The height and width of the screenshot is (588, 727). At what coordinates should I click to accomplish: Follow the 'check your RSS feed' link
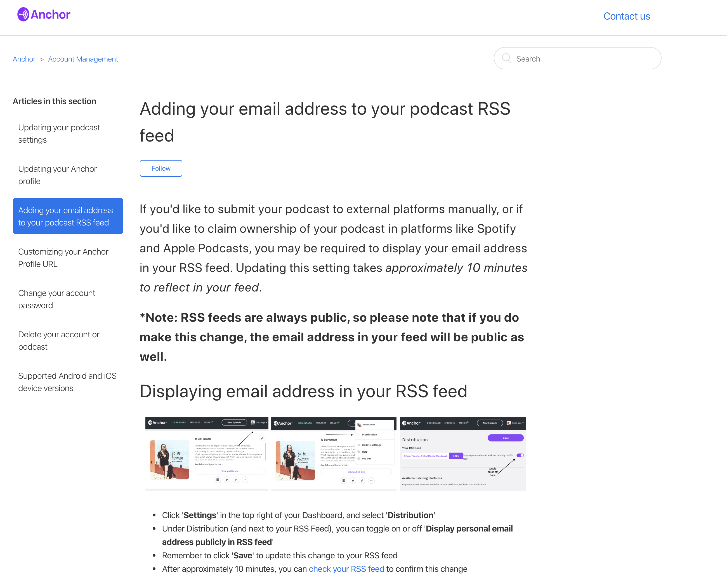(x=346, y=569)
